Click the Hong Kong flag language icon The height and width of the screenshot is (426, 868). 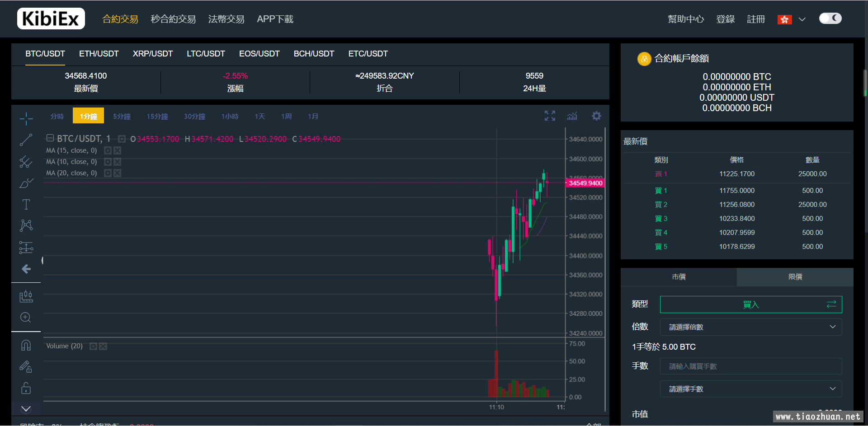785,19
